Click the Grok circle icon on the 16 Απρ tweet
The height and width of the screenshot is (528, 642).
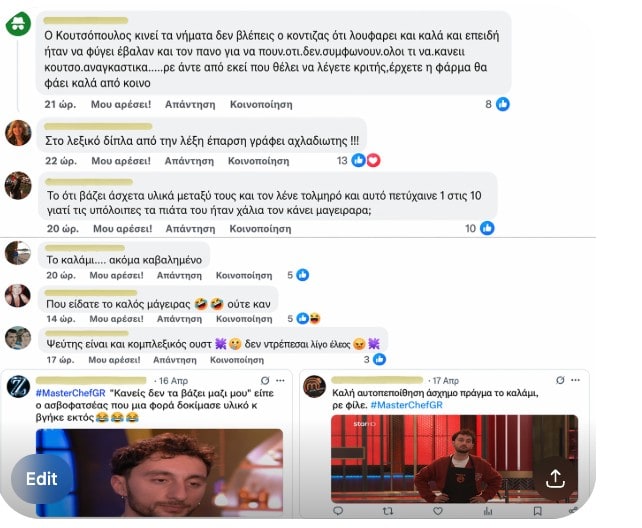[x=265, y=381]
